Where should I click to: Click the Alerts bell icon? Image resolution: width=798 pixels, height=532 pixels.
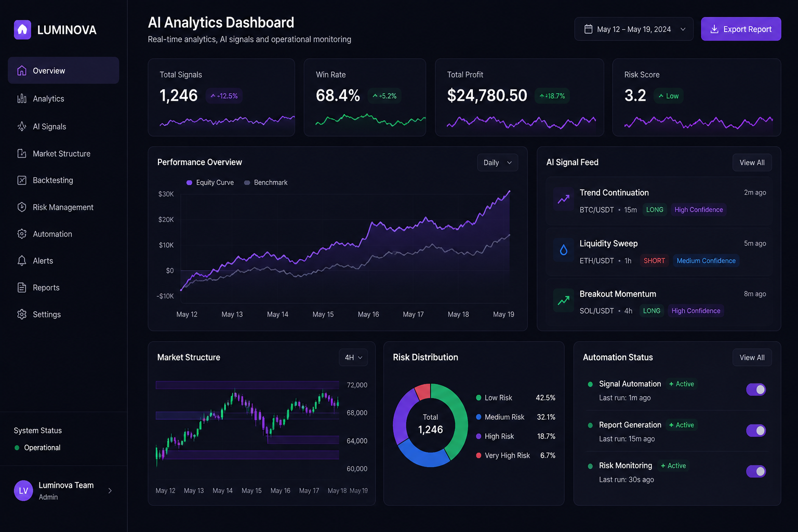point(22,261)
